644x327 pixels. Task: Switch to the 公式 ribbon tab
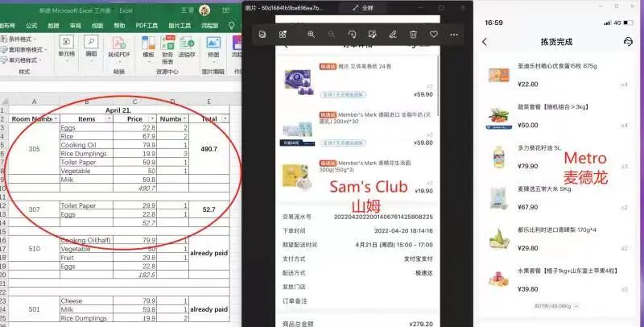(31, 25)
